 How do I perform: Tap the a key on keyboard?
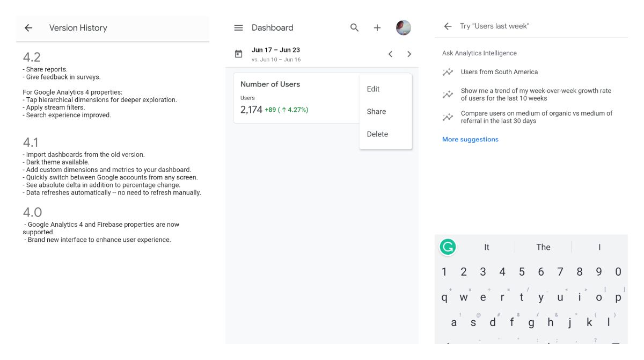(x=454, y=322)
